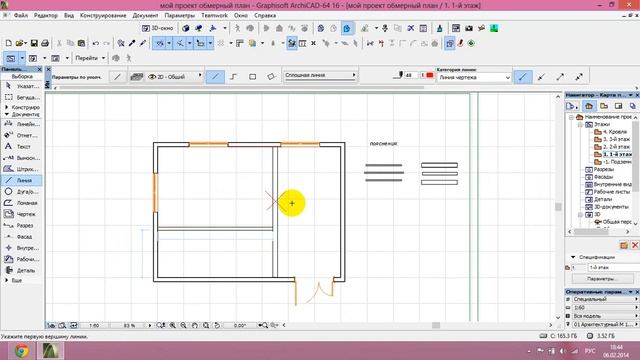This screenshot has height=360, width=640.
Task: Select the Указатель arrow tool in toolbox
Action: pyautogui.click(x=22, y=86)
